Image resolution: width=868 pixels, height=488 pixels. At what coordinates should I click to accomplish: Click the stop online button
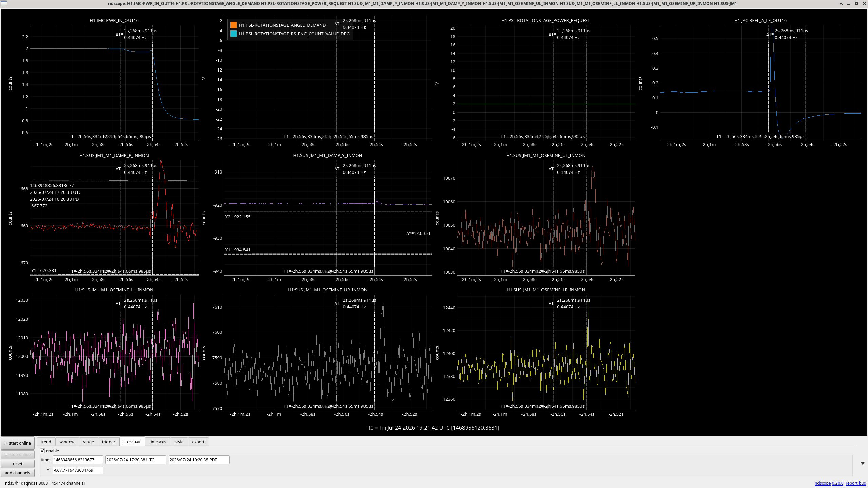pos(18,454)
